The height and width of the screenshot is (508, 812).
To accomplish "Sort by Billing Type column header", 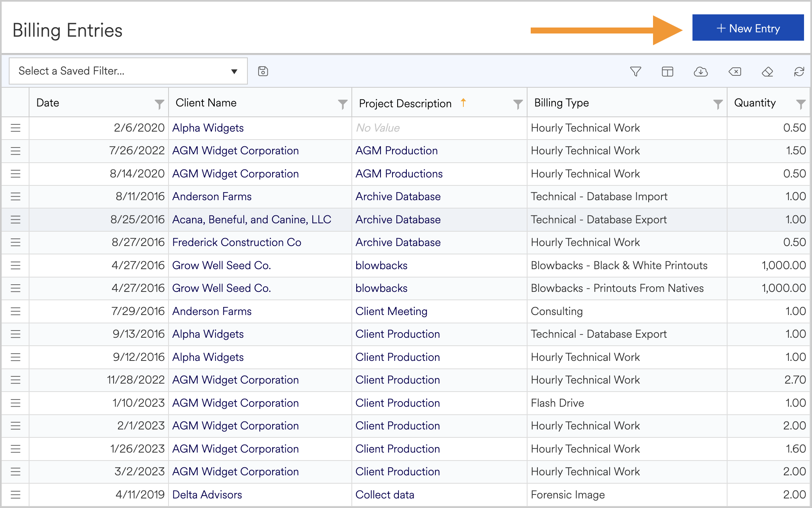I will click(561, 103).
